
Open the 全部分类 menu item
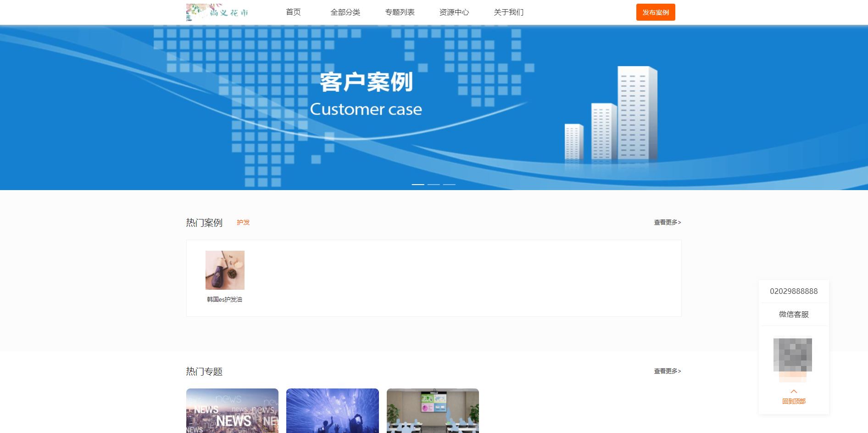[345, 12]
